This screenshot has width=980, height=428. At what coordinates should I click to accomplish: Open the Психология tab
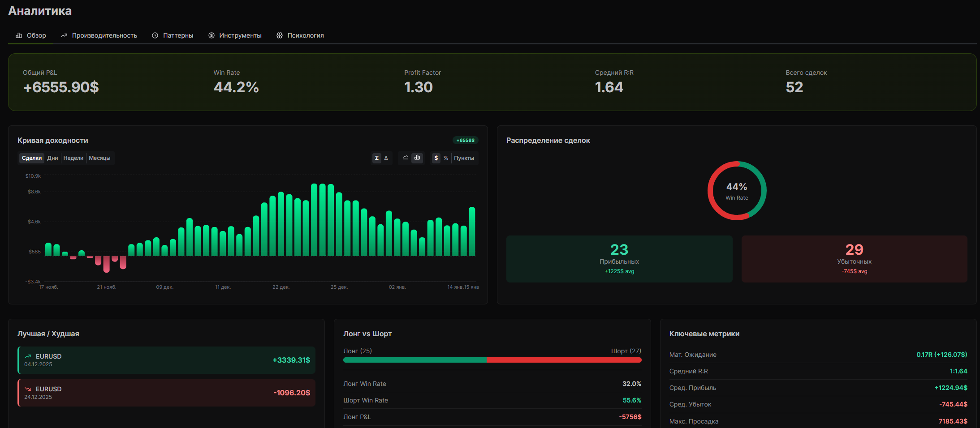[x=300, y=35]
